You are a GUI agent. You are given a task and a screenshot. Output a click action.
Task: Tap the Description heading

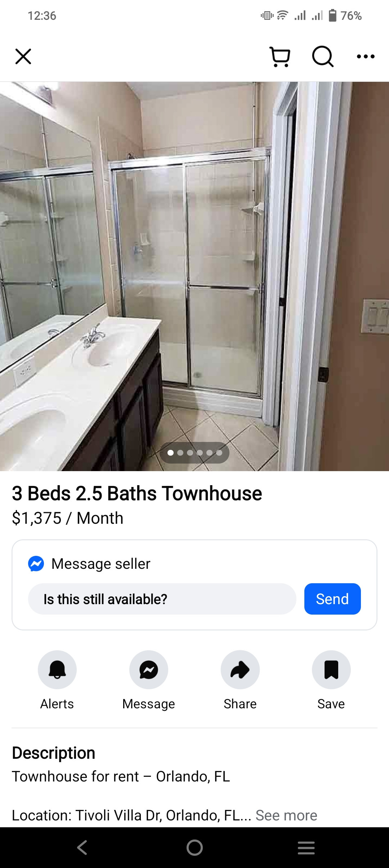pos(54,753)
